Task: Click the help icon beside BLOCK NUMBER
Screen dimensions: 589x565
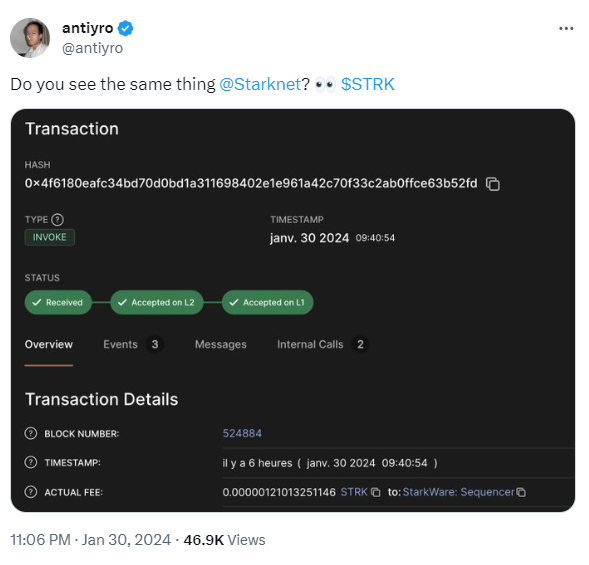Action: tap(31, 434)
